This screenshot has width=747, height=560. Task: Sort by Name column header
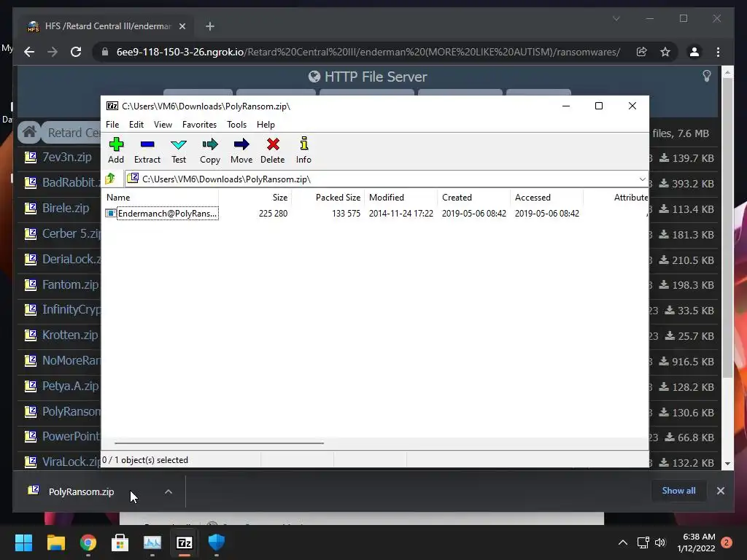point(161,197)
